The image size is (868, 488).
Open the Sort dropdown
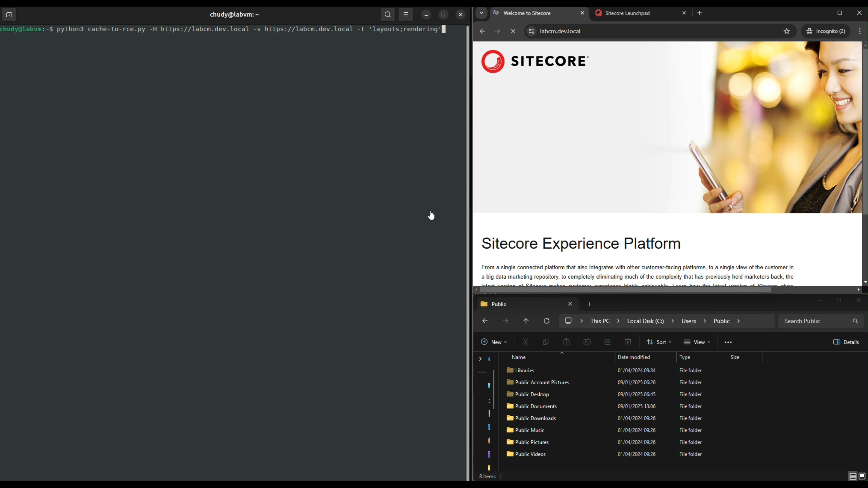coord(659,342)
